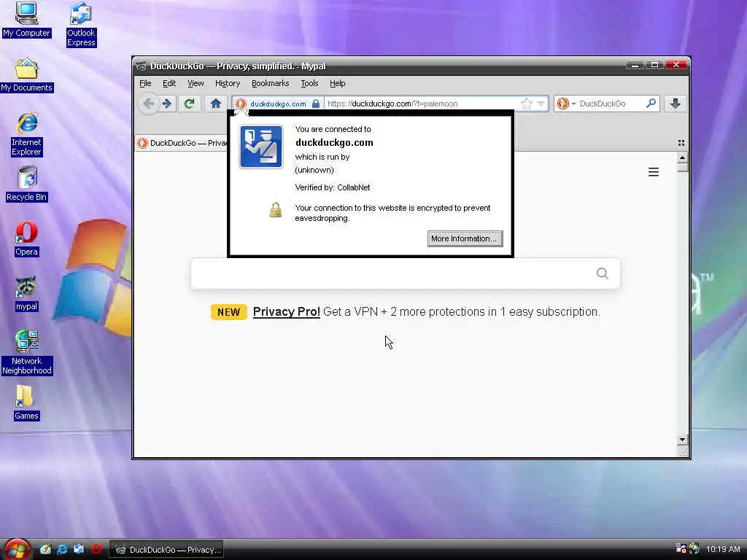The height and width of the screenshot is (560, 747).
Task: Select the DuckDuckGo browser tab
Action: [x=182, y=143]
